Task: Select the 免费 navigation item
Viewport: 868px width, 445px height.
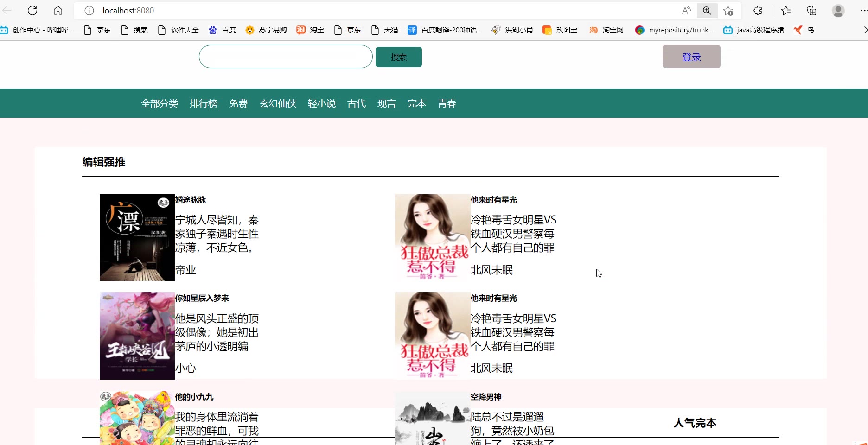Action: pos(238,103)
